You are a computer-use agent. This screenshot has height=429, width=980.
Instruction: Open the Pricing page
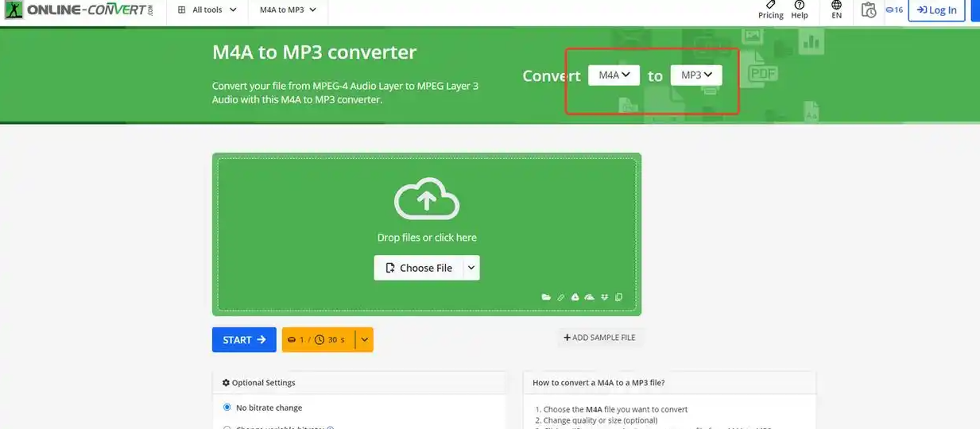tap(770, 10)
